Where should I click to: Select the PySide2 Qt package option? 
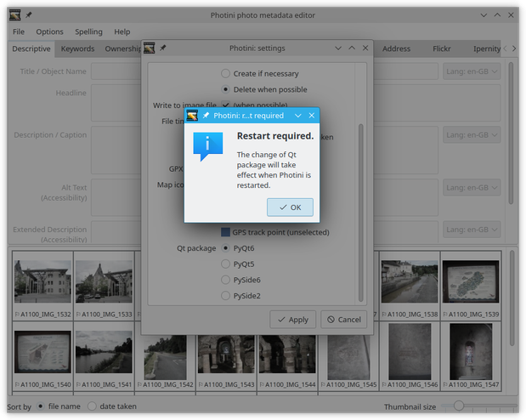(225, 295)
